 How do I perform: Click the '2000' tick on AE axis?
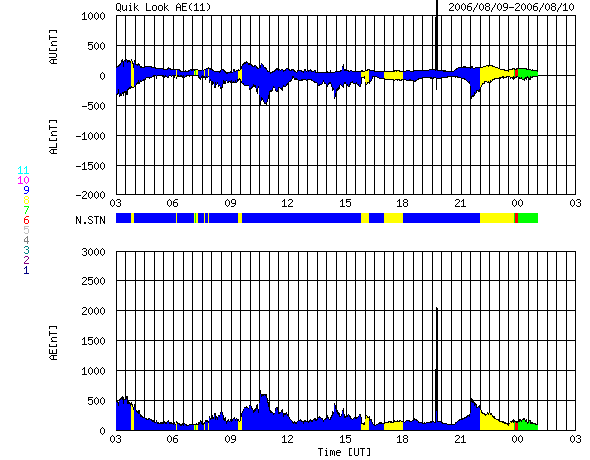93,311
